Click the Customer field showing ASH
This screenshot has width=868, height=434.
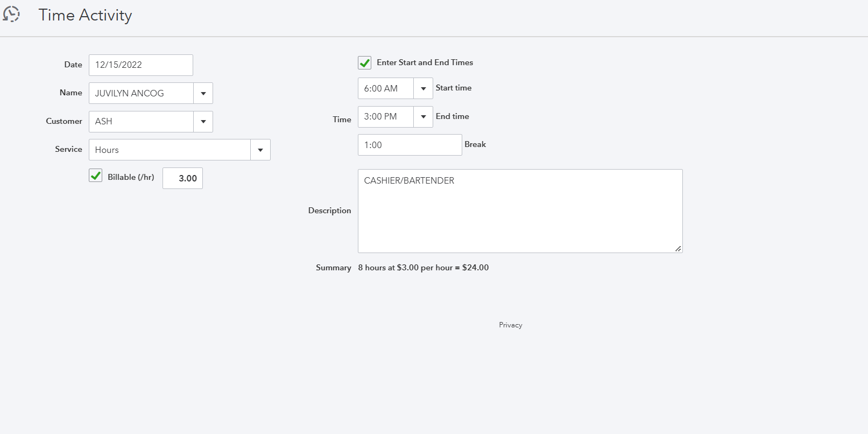point(141,122)
